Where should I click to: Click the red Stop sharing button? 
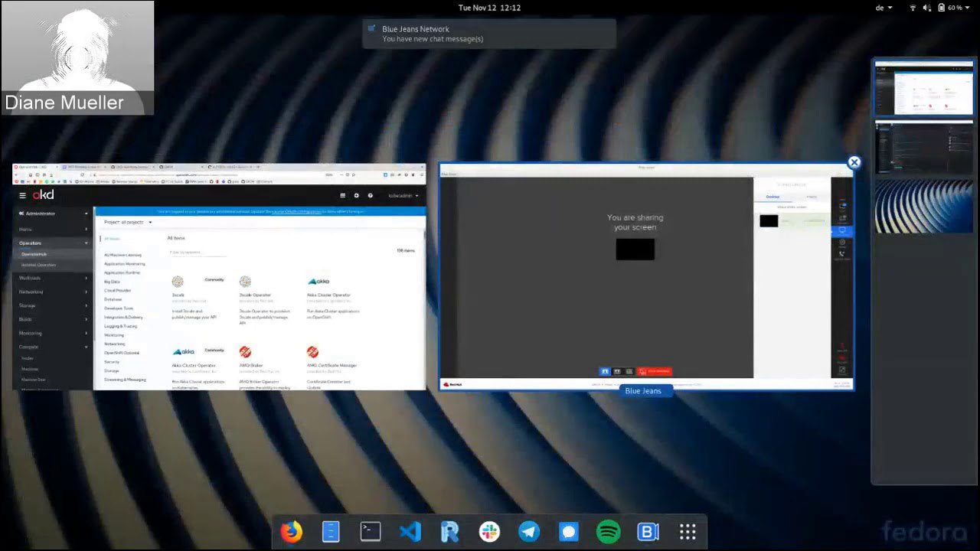tap(655, 371)
